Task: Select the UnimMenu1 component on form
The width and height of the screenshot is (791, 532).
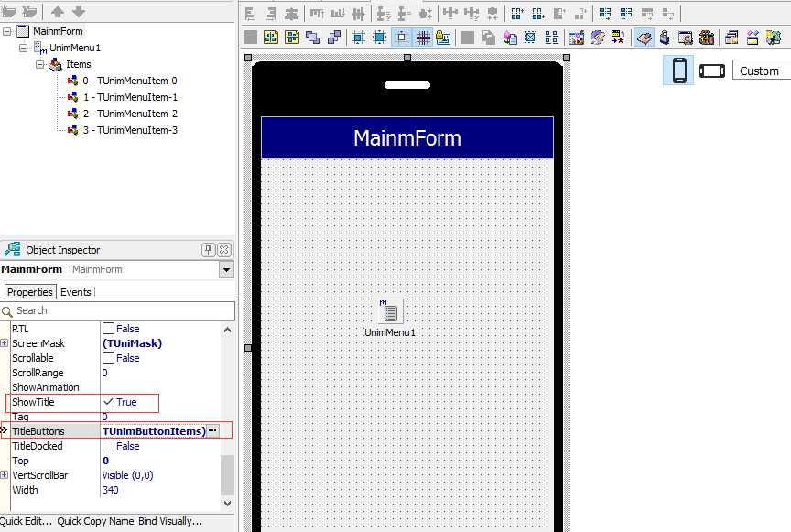Action: pyautogui.click(x=390, y=312)
